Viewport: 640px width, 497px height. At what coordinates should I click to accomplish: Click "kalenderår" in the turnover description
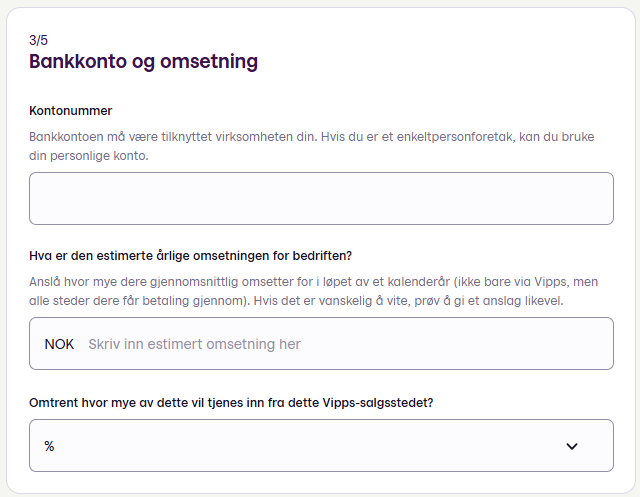[x=419, y=281]
